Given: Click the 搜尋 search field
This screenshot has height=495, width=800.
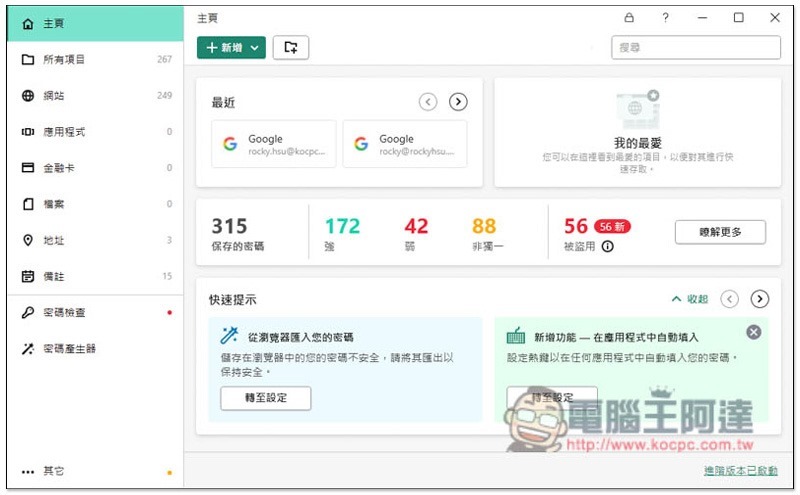Looking at the screenshot, I should tap(695, 47).
